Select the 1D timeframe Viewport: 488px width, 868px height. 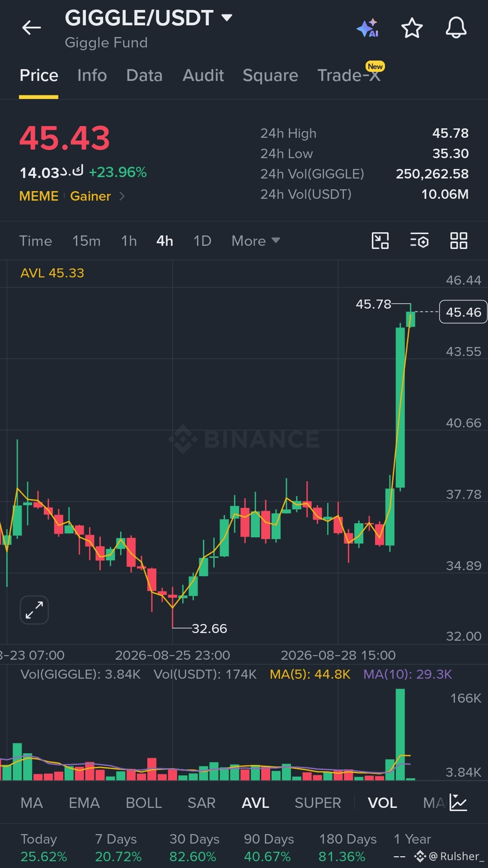(x=202, y=241)
